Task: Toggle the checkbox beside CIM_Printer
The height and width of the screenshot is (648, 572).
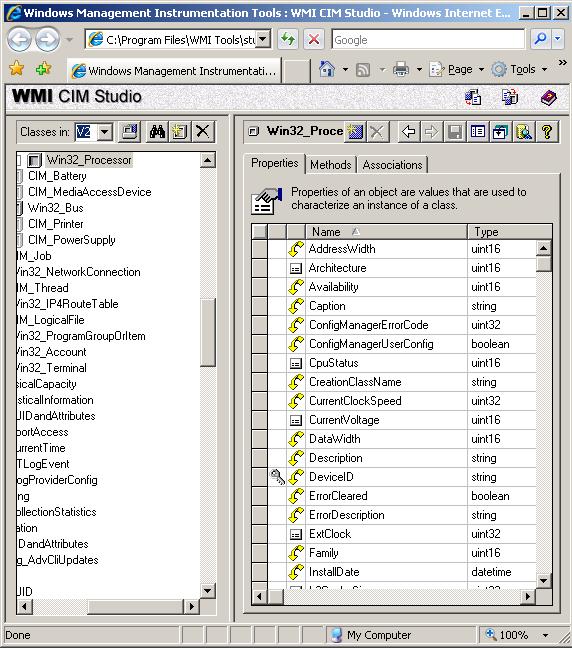Action: [19, 224]
